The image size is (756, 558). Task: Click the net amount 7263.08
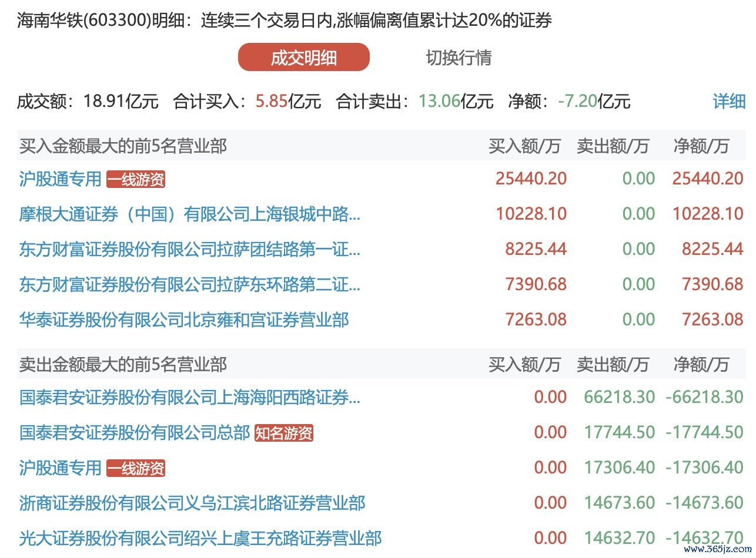712,320
